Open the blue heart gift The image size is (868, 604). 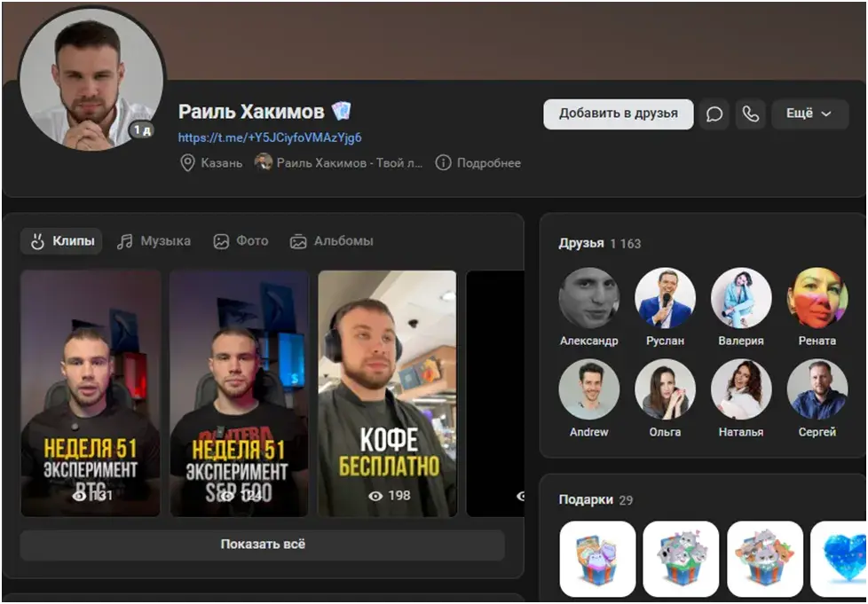click(x=839, y=559)
